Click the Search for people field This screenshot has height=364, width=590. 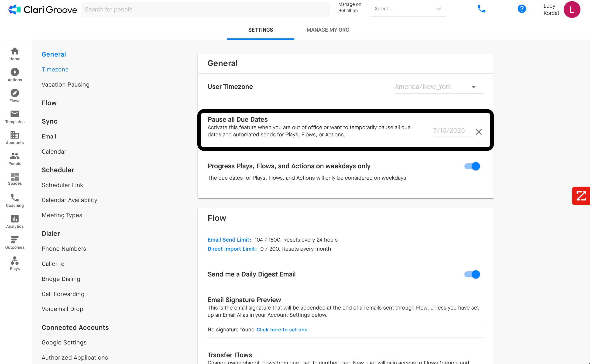coord(205,9)
